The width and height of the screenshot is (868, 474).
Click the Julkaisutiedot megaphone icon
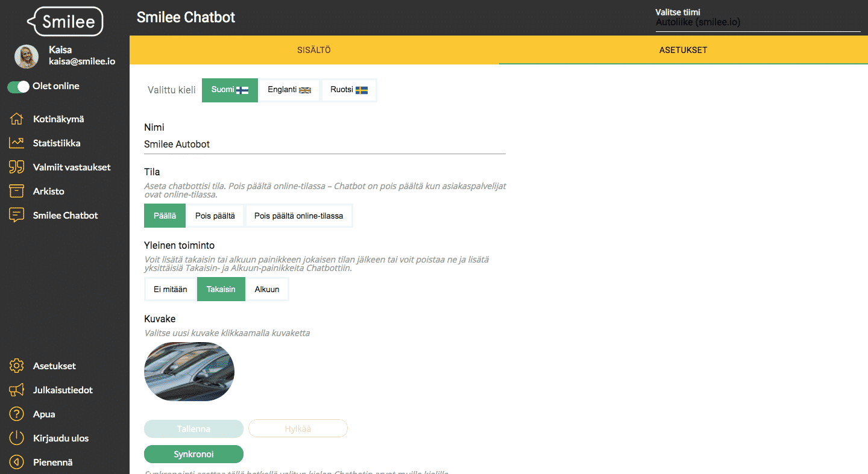click(x=16, y=390)
